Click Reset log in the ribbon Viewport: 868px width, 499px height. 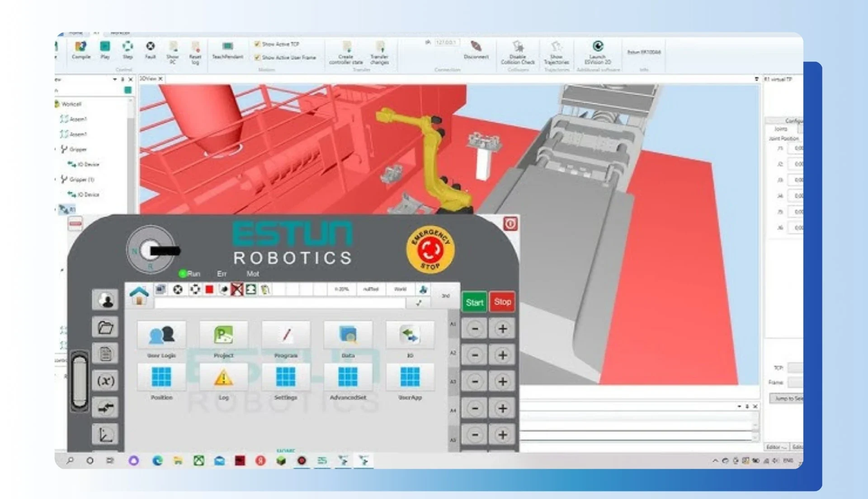[x=195, y=53]
